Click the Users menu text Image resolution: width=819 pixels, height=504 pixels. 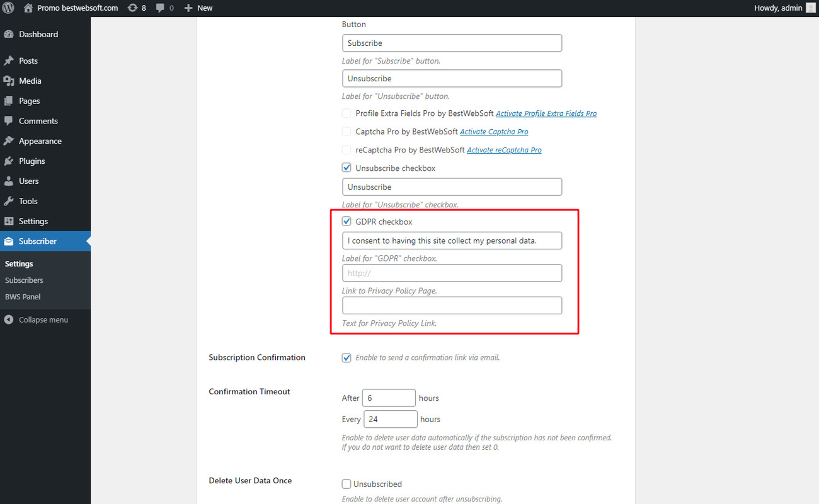29,181
